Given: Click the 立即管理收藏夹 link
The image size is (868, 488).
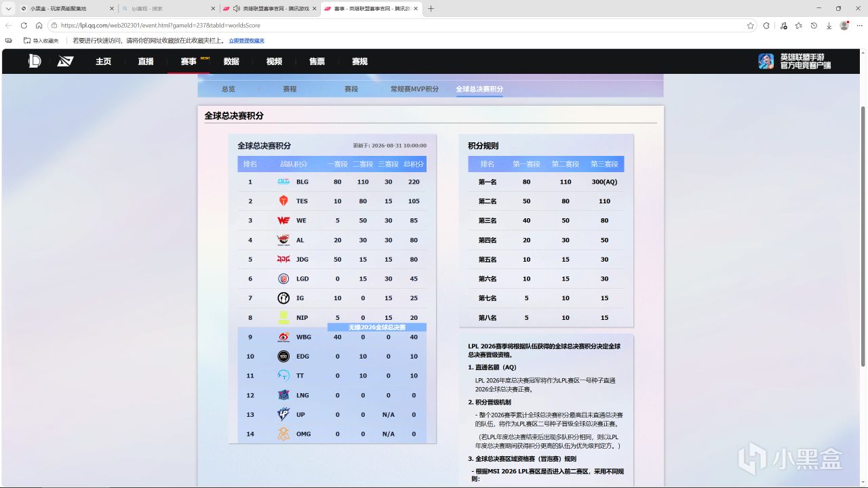Looking at the screenshot, I should point(247,41).
